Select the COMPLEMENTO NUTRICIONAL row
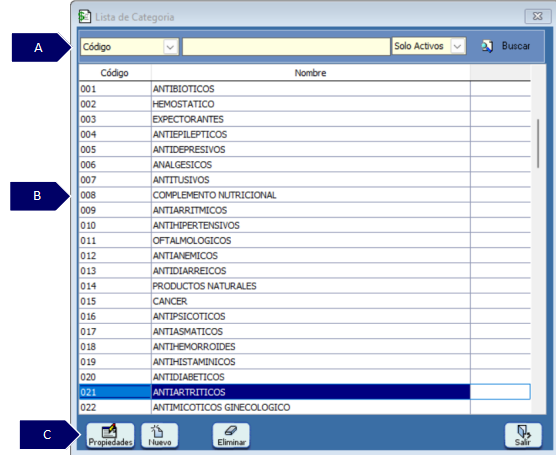The width and height of the screenshot is (556, 455). coord(305,195)
